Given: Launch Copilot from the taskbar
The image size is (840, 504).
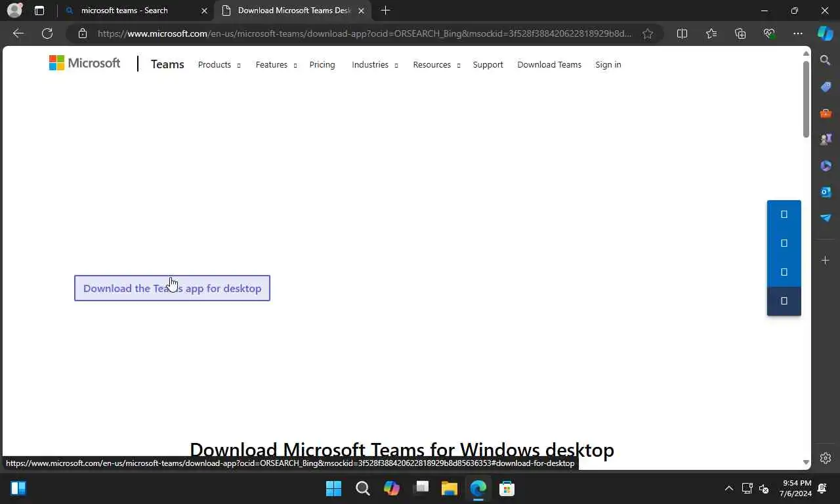Looking at the screenshot, I should [392, 488].
